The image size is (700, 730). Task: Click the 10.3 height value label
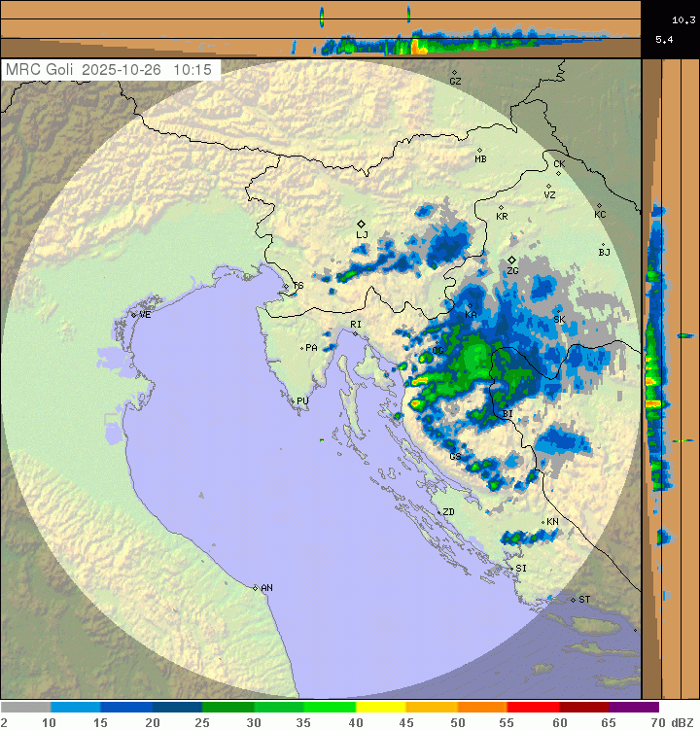(683, 18)
